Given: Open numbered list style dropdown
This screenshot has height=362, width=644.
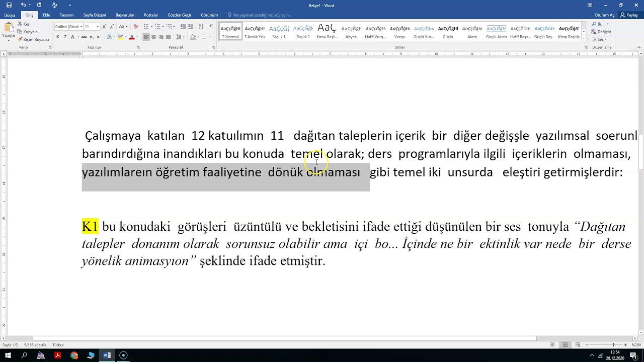Looking at the screenshot, I should [x=163, y=27].
